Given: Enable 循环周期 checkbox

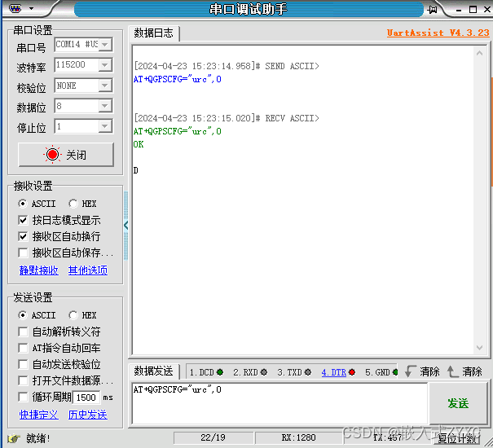Looking at the screenshot, I should 23,397.
